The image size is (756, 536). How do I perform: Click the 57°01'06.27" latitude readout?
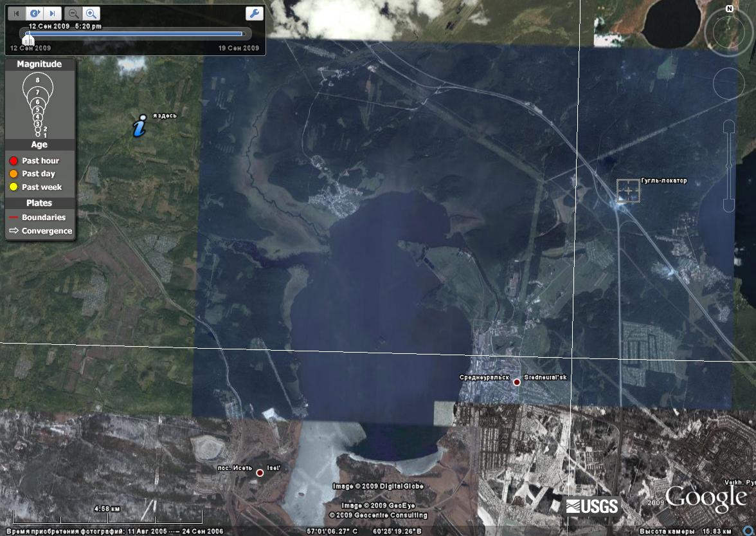[x=332, y=531]
